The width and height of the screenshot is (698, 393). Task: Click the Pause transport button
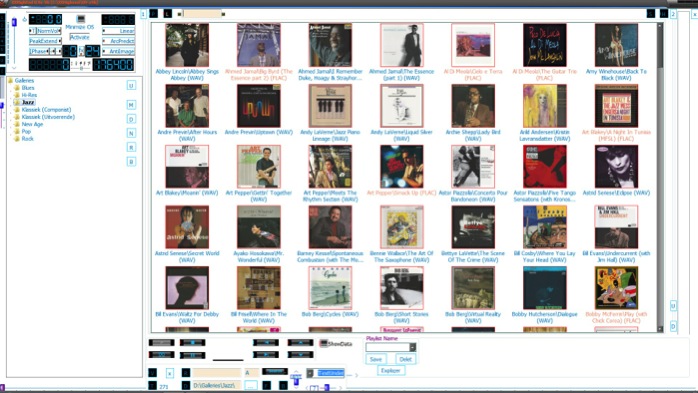192,355
